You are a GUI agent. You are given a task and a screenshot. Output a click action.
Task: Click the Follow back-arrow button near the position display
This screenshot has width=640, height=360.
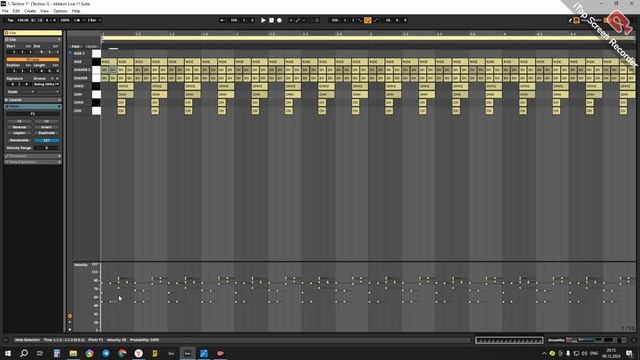point(222,20)
